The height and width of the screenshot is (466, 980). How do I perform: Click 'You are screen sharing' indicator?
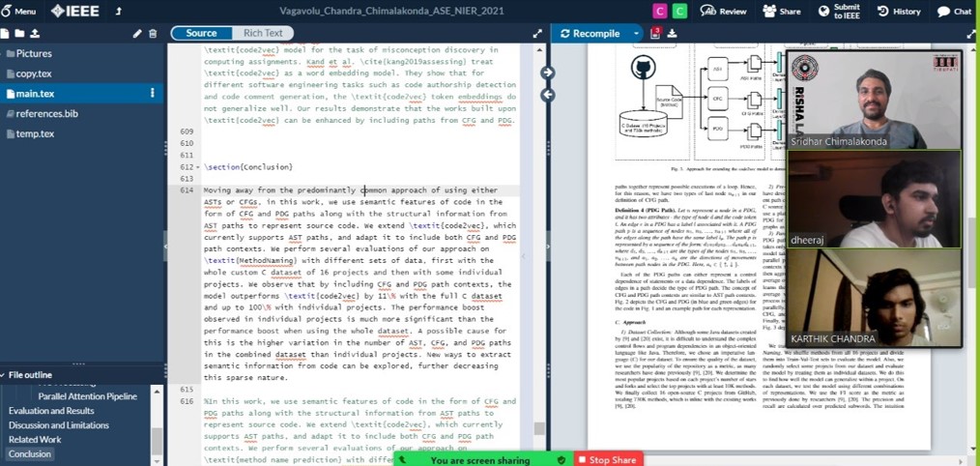click(480, 460)
